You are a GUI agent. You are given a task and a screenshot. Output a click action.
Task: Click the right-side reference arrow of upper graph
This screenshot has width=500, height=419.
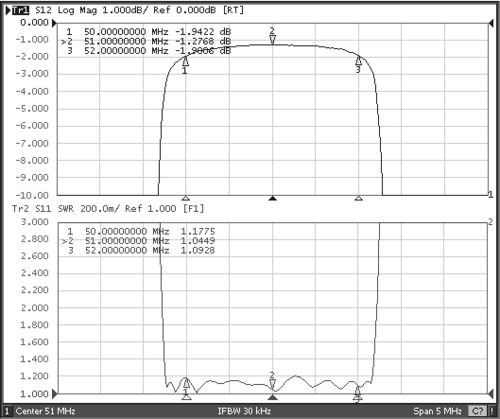tap(491, 23)
